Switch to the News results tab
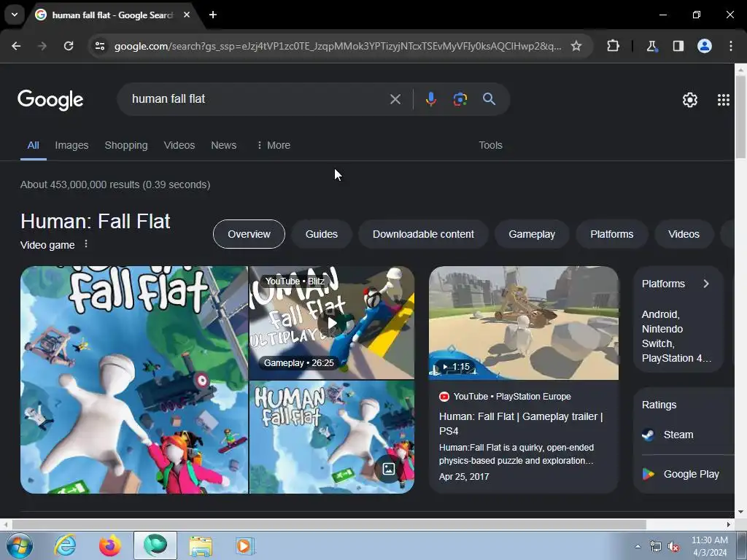This screenshot has width=747, height=560. [223, 145]
